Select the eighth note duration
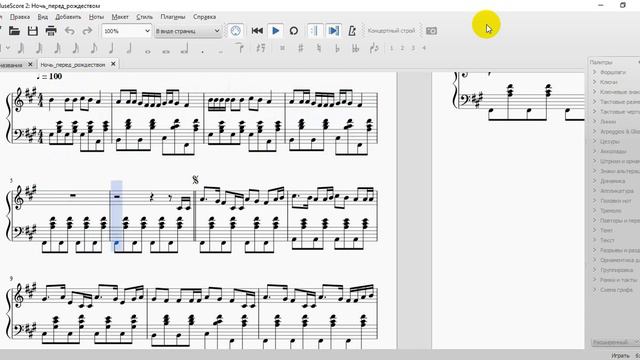Image resolution: width=640 pixels, height=360 pixels. point(93,48)
